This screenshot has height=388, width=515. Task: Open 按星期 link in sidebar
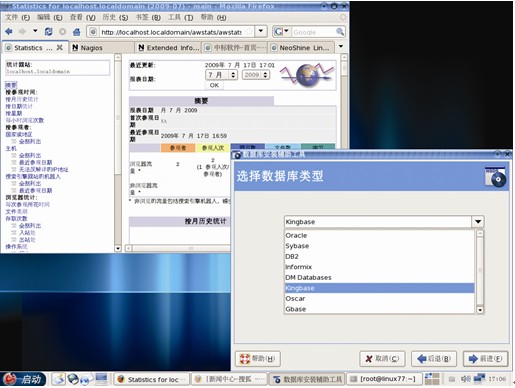pyautogui.click(x=14, y=113)
